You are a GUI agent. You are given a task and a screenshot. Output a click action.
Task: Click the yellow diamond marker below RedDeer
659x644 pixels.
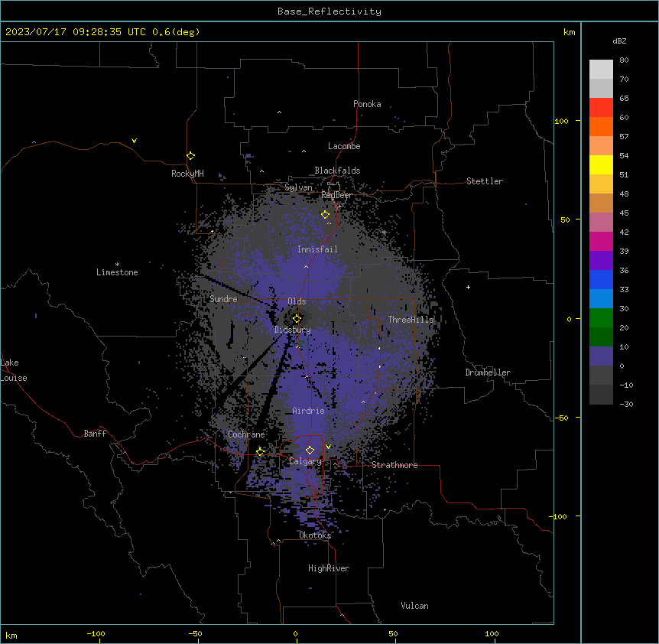[x=325, y=215]
